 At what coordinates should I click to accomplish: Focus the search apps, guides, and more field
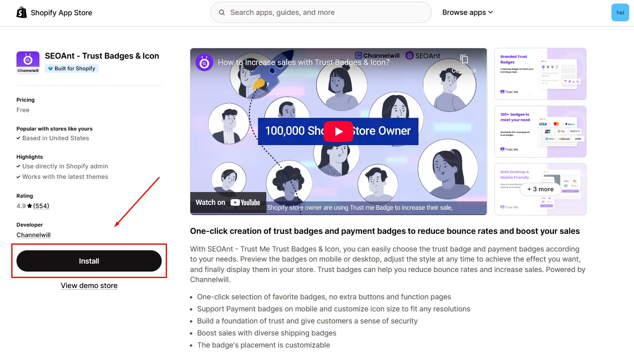pos(321,12)
